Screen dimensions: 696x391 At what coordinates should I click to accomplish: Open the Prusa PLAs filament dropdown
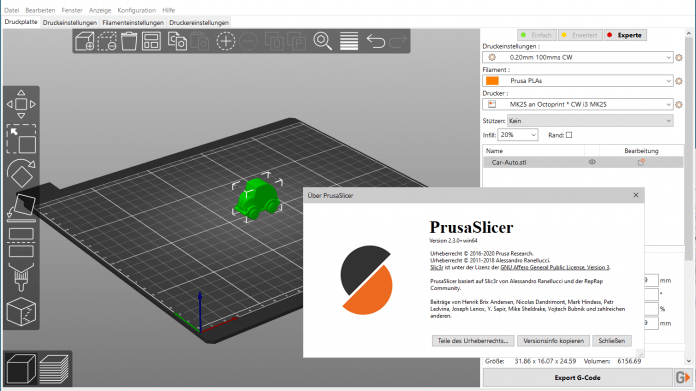click(578, 81)
